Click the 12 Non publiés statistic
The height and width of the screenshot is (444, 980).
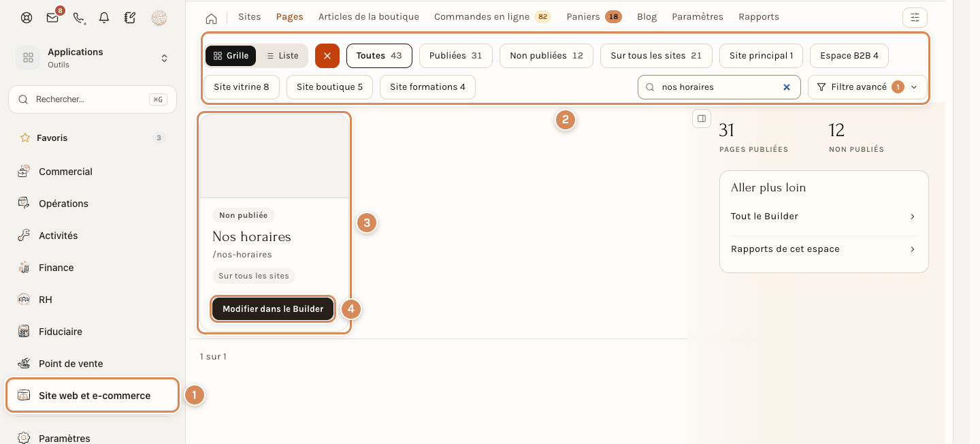(x=856, y=137)
